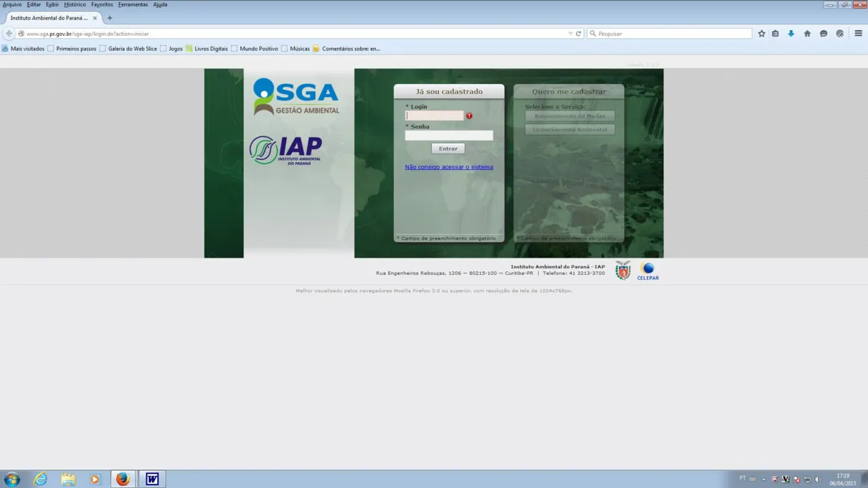The height and width of the screenshot is (488, 868).
Task: Open Primeiros passos bookmark
Action: [72, 49]
